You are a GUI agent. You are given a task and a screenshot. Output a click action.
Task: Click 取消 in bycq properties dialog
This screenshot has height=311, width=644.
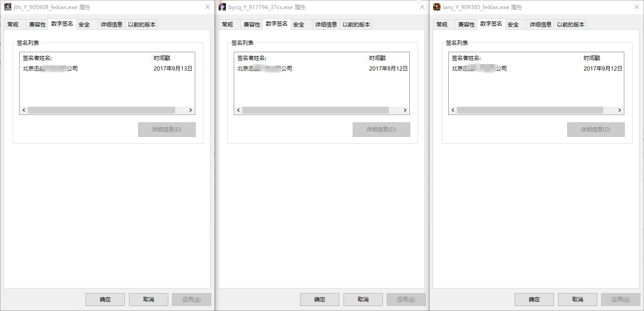363,299
